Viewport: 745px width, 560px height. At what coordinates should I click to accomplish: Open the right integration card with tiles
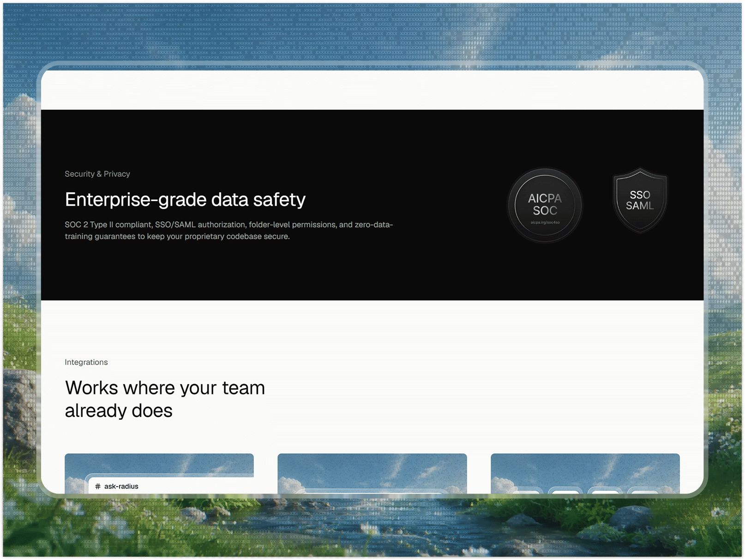[585, 473]
